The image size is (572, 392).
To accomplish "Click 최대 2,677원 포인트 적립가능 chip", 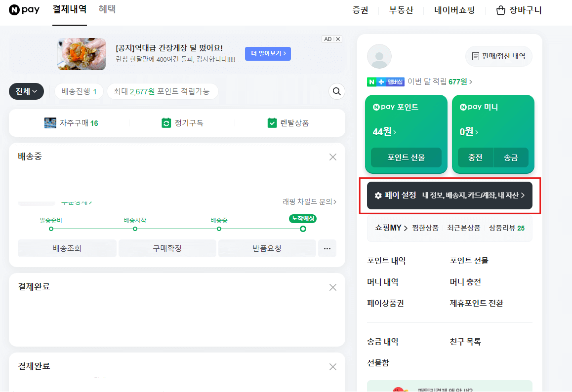I will (162, 91).
